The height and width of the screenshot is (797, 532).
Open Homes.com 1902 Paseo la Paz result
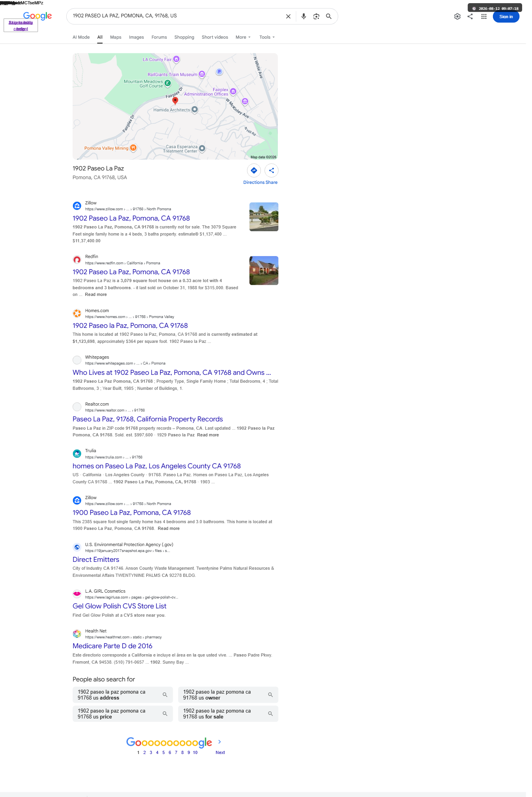click(x=130, y=326)
